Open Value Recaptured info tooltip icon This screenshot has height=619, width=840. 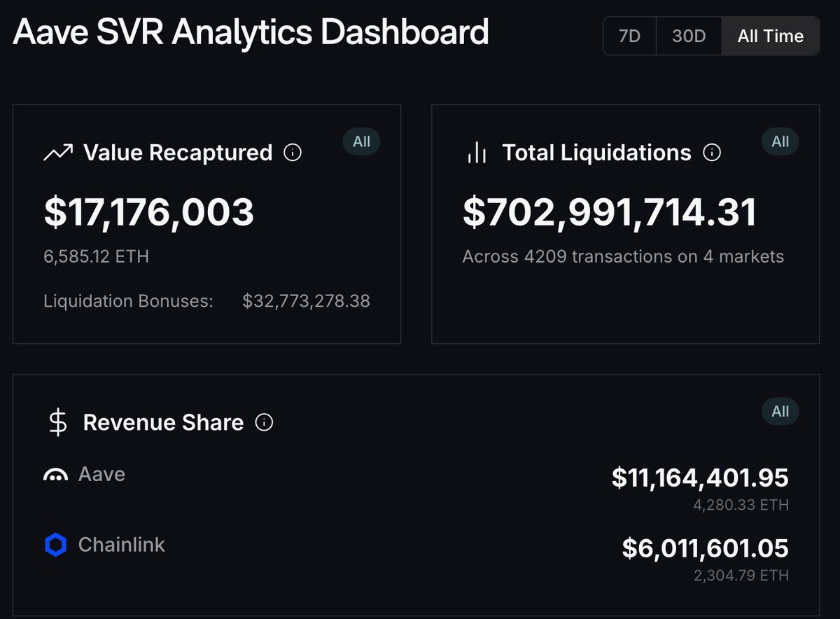point(293,152)
